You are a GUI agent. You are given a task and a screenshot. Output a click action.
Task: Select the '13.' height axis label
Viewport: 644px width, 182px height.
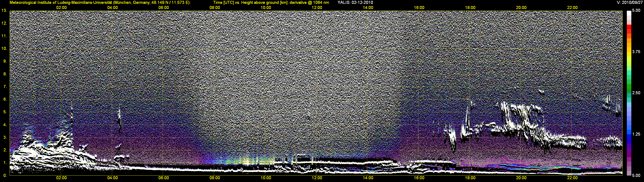tap(4, 10)
